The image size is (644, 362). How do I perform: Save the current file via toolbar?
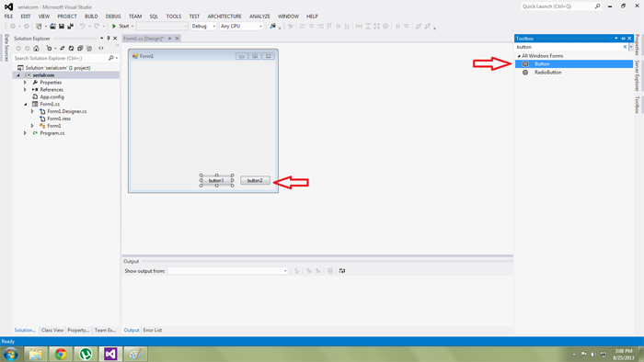tap(62, 26)
